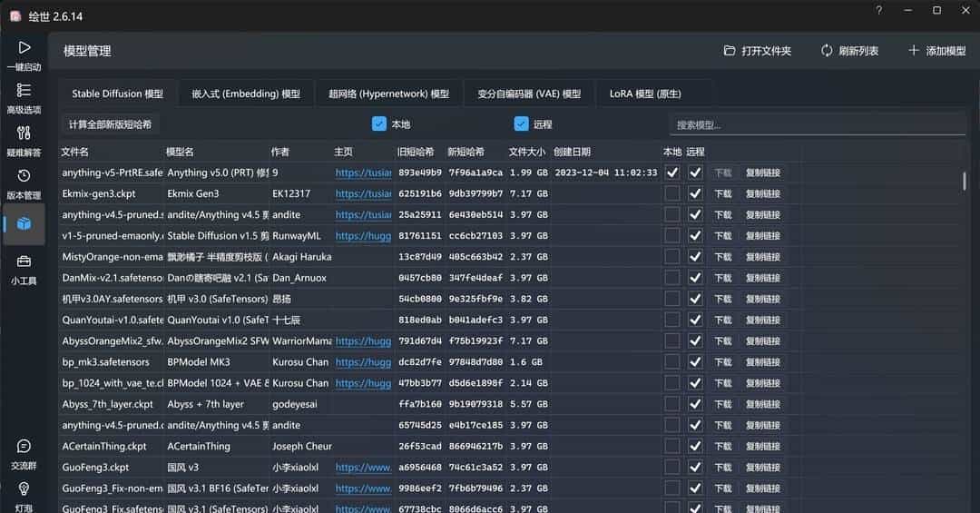Go to 版本管理 in the sidebar
980x513 pixels.
[x=24, y=176]
